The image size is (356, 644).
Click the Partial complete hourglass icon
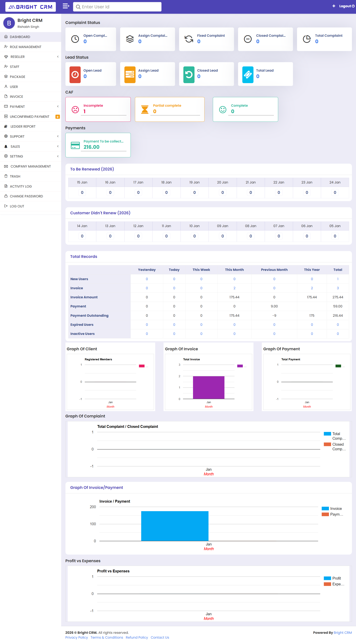[x=145, y=109]
